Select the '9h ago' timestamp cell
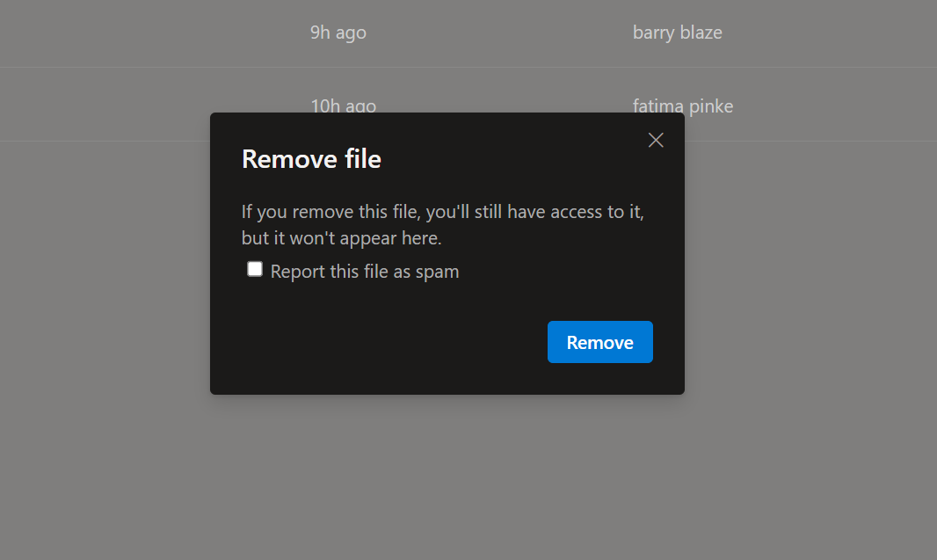The image size is (937, 560). pyautogui.click(x=338, y=33)
